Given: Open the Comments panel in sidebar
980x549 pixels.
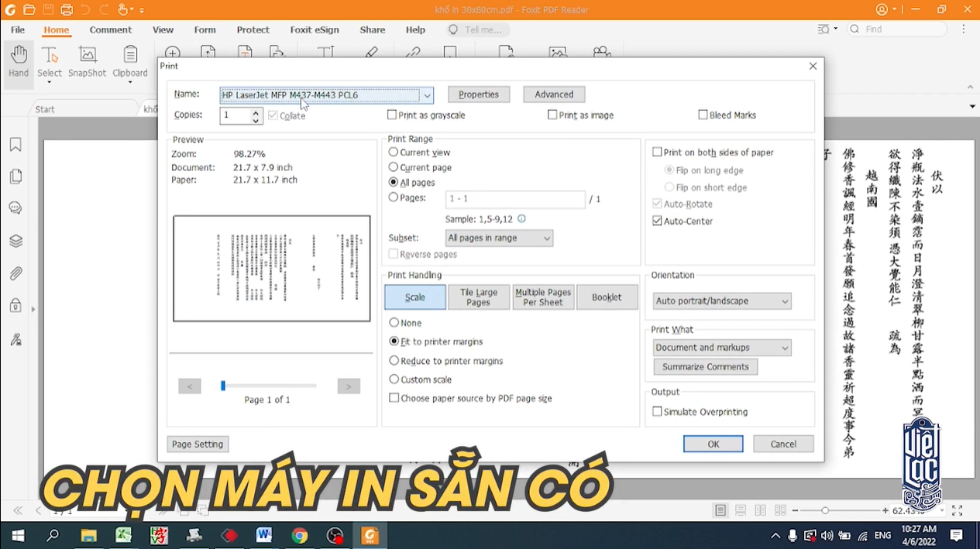Looking at the screenshot, I should [x=15, y=208].
